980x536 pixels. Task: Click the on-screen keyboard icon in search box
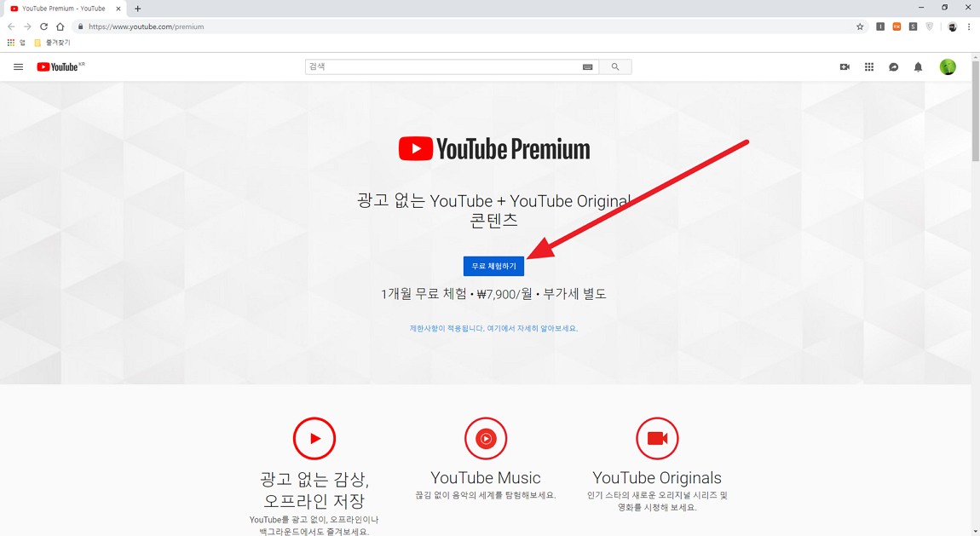587,66
